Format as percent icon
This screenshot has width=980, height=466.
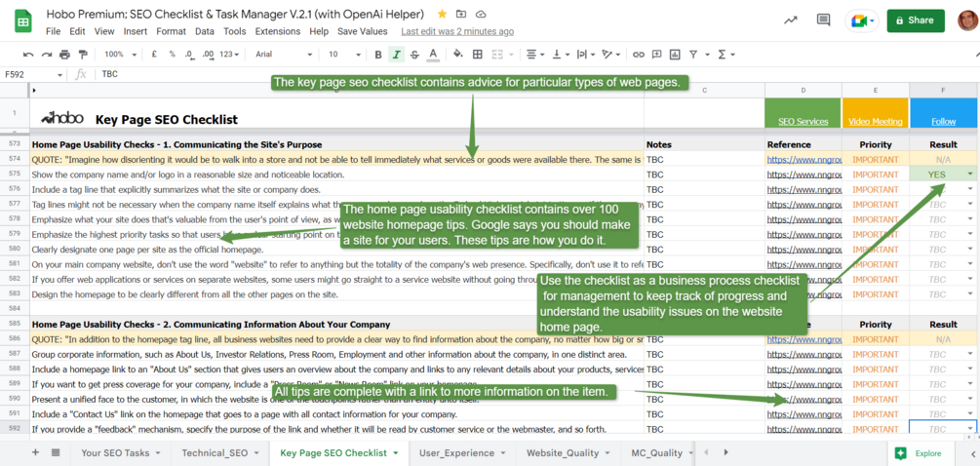[172, 55]
